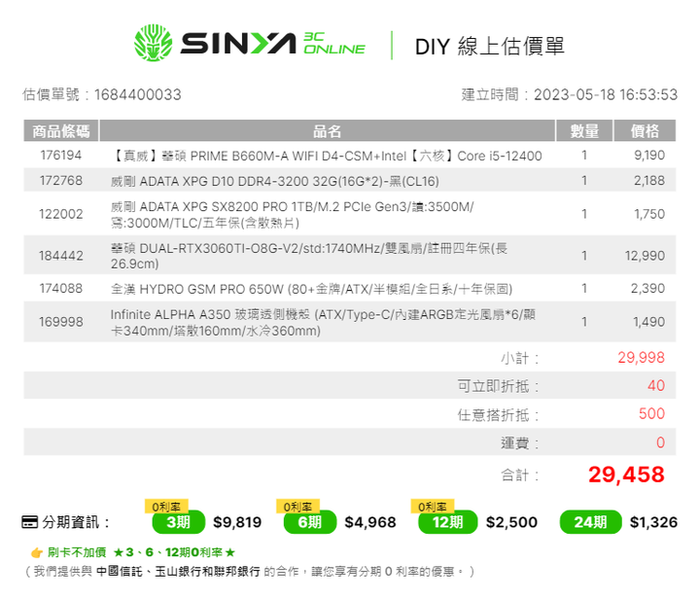Click the 商品條碼 column header
This screenshot has height=599, width=700.
[61, 130]
